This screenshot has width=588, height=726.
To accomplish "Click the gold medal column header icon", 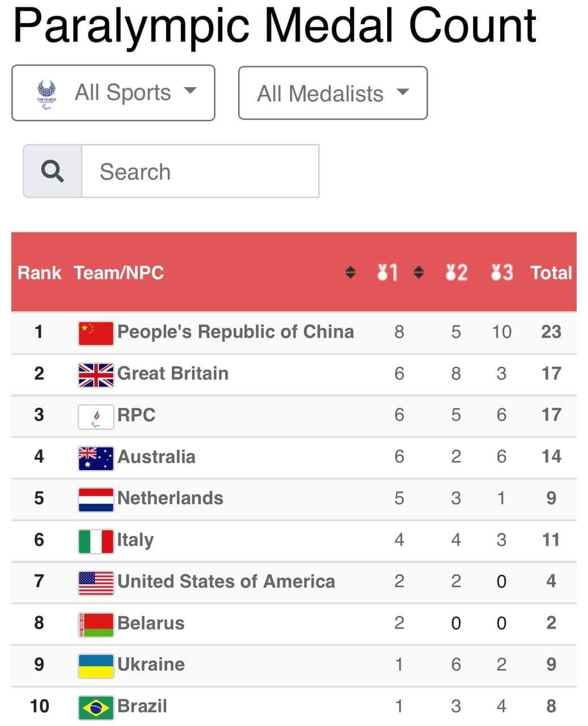I will point(388,273).
